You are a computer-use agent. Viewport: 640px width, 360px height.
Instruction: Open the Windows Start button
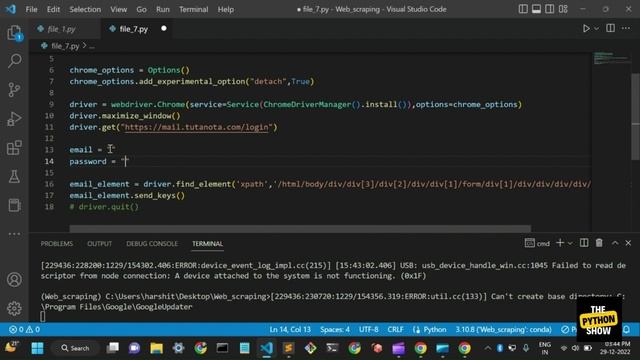pyautogui.click(x=37, y=348)
